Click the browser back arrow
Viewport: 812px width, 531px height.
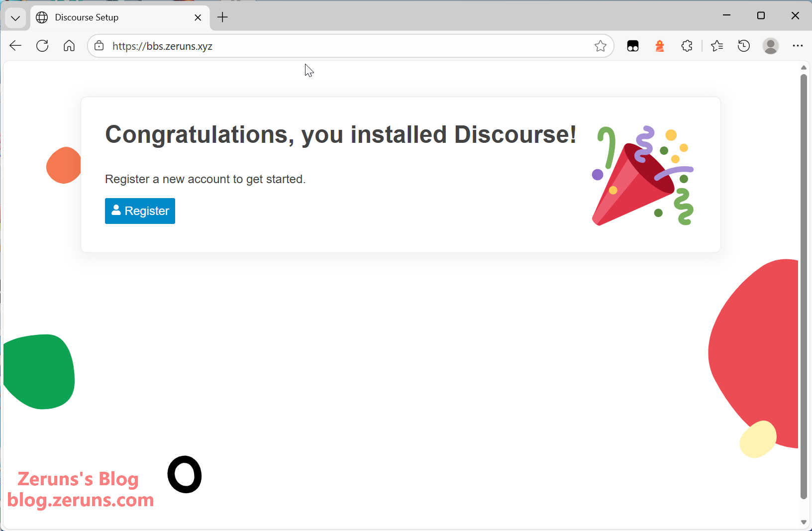[x=15, y=46]
